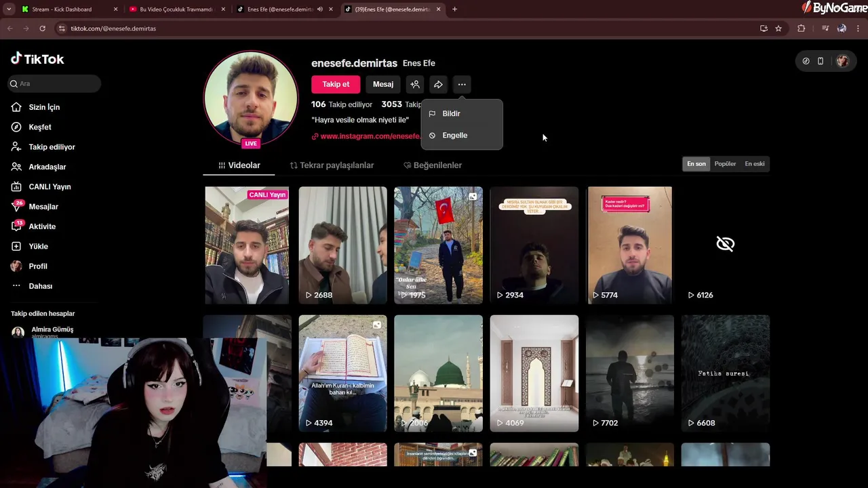
Task: Sort videos by En son
Action: point(696,164)
